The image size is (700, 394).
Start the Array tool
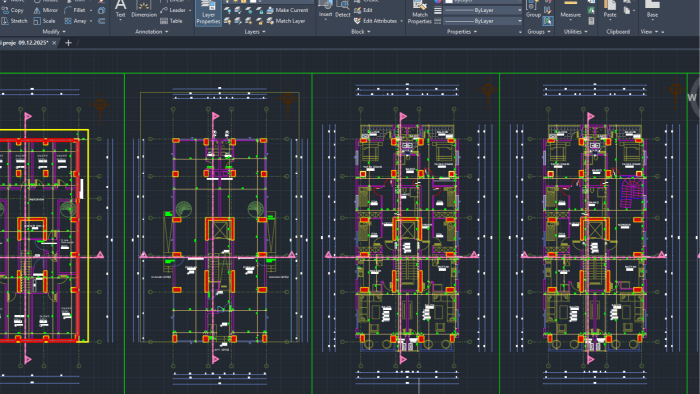tap(75, 21)
